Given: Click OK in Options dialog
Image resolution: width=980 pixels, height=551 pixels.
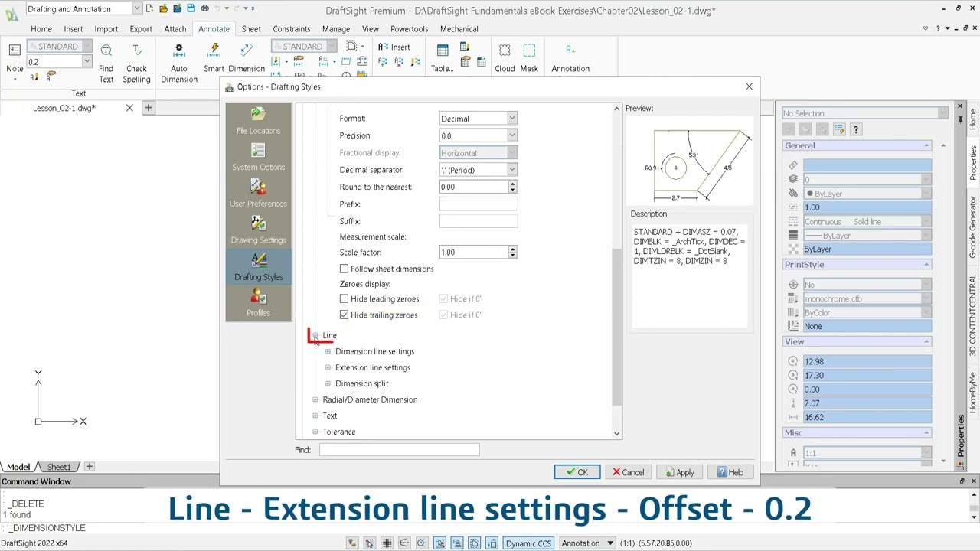Looking at the screenshot, I should tap(577, 472).
